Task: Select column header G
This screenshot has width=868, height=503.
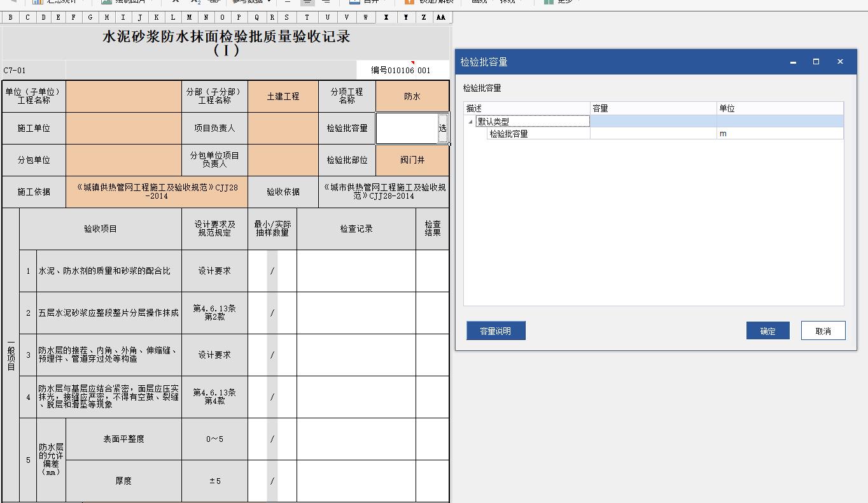Action: point(90,18)
